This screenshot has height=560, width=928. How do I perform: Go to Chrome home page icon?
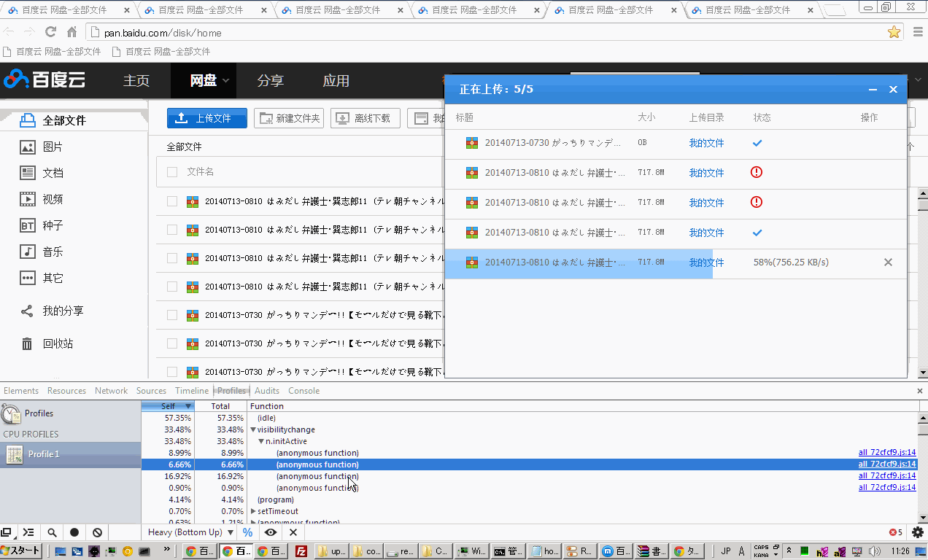click(x=71, y=32)
